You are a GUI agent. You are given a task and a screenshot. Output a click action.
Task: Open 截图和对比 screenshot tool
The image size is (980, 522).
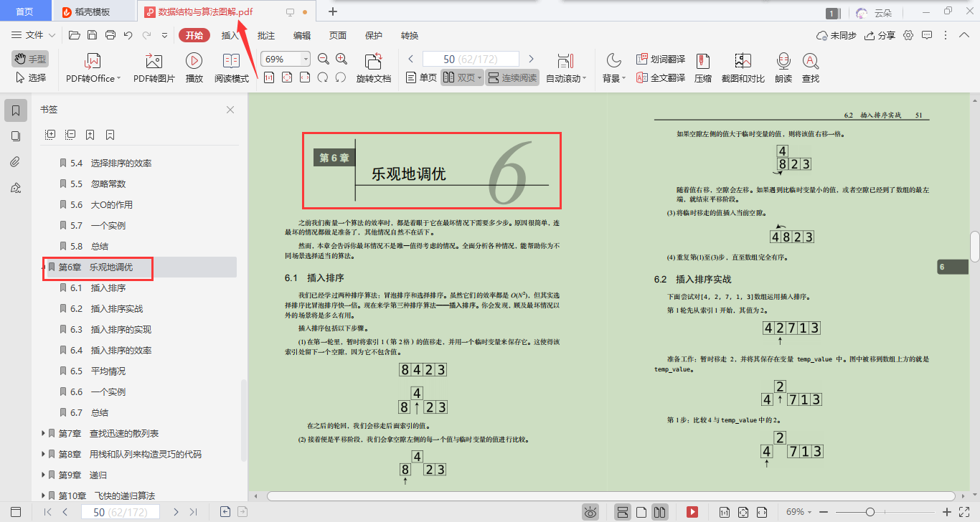[x=743, y=68]
